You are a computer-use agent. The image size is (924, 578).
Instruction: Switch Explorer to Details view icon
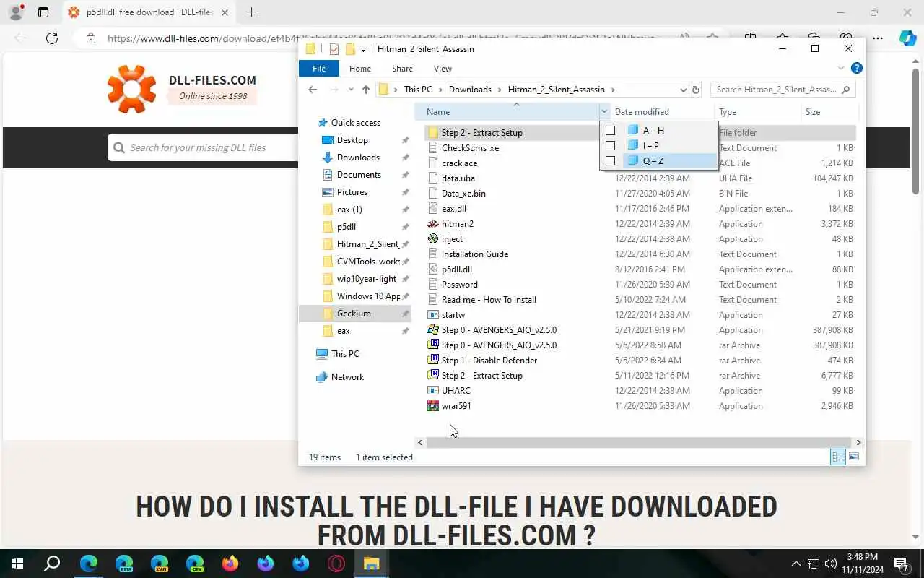838,457
